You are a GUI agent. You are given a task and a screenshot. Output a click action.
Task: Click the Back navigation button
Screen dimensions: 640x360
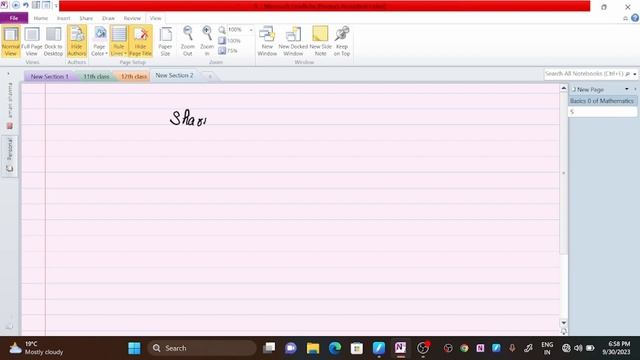[x=16, y=5]
